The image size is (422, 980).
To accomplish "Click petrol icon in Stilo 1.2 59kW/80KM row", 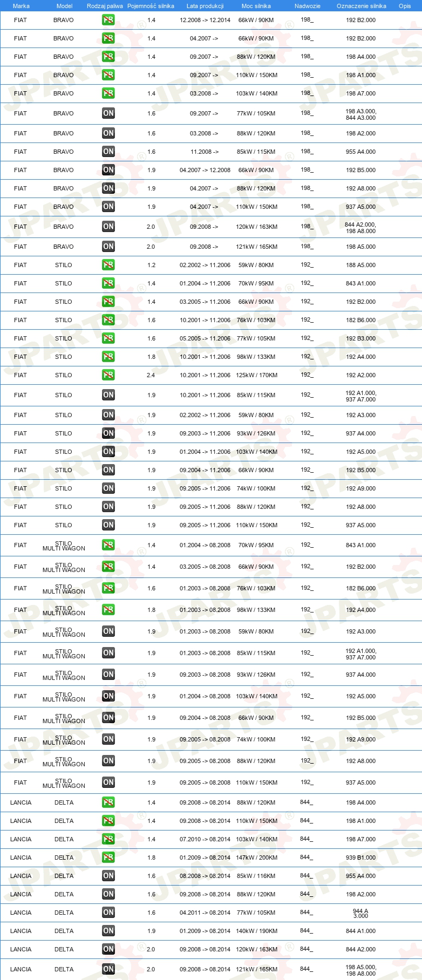I will point(108,265).
